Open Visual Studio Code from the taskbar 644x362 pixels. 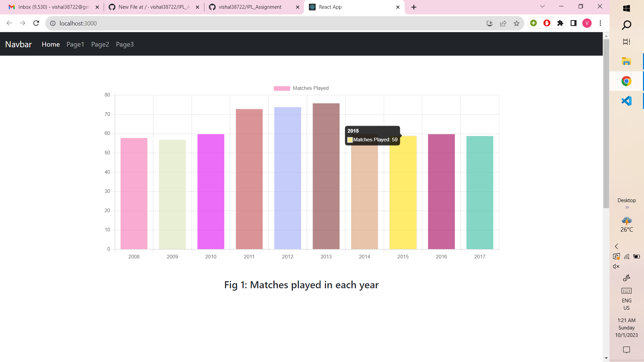[627, 101]
